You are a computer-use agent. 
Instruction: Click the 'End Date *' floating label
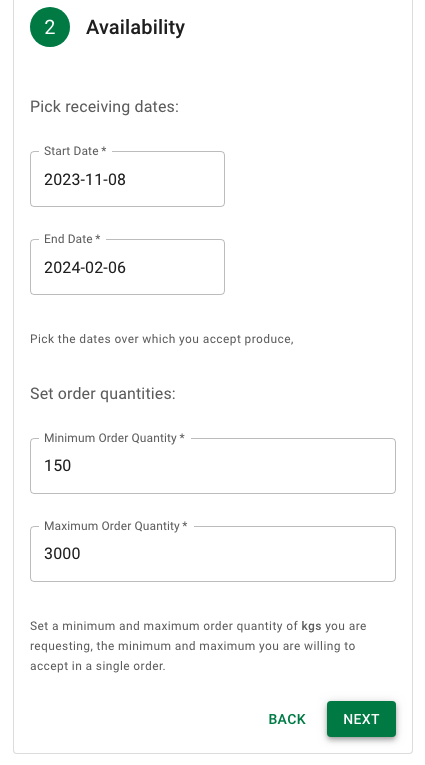click(72, 239)
